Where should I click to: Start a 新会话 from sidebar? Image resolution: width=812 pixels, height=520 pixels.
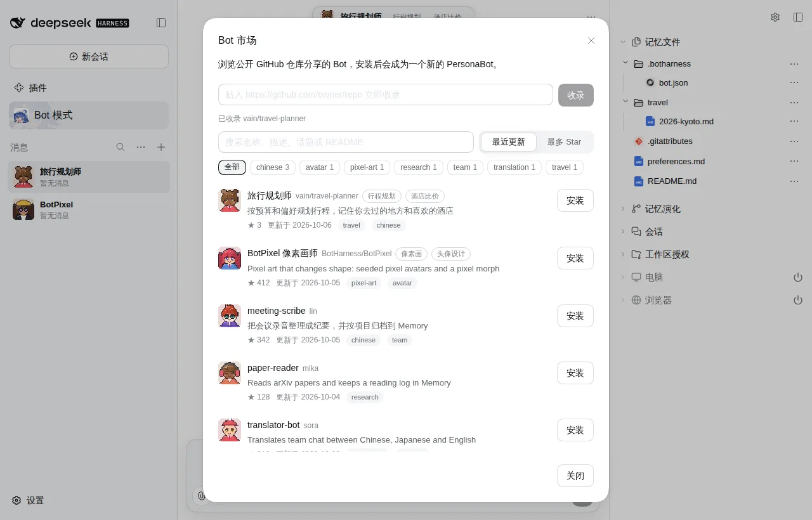click(x=89, y=56)
